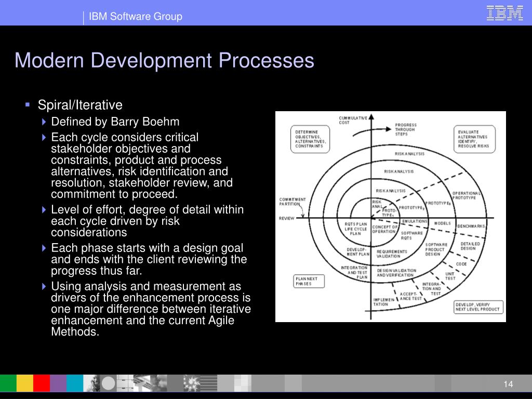Click the 'Requirements Validation' label
Screen dimensions: 532x399
(392, 254)
